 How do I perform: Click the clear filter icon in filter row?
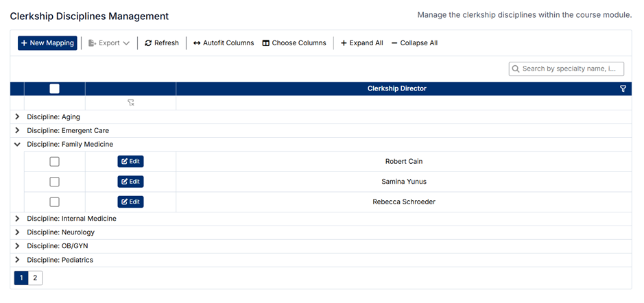pyautogui.click(x=130, y=103)
